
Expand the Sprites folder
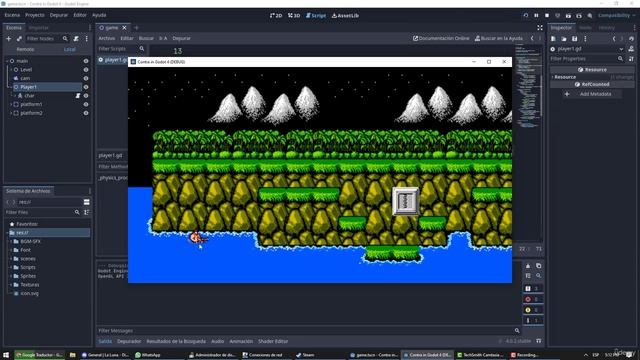pos(11,276)
